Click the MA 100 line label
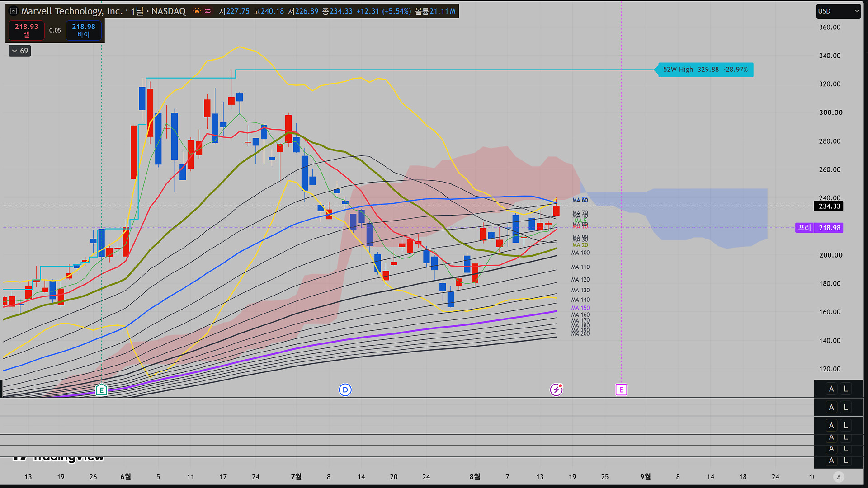The image size is (868, 488). pos(580,253)
